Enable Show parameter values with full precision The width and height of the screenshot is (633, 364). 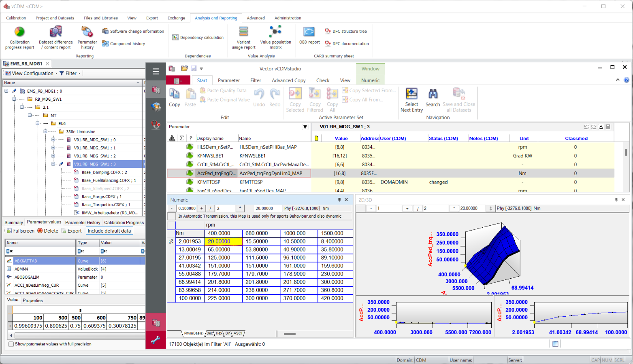click(11, 344)
